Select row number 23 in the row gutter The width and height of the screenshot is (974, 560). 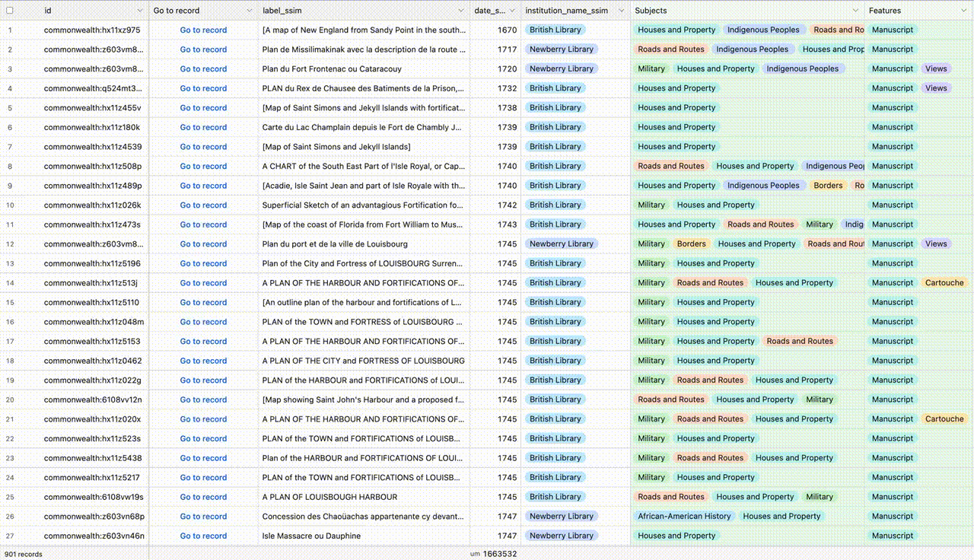tap(10, 458)
